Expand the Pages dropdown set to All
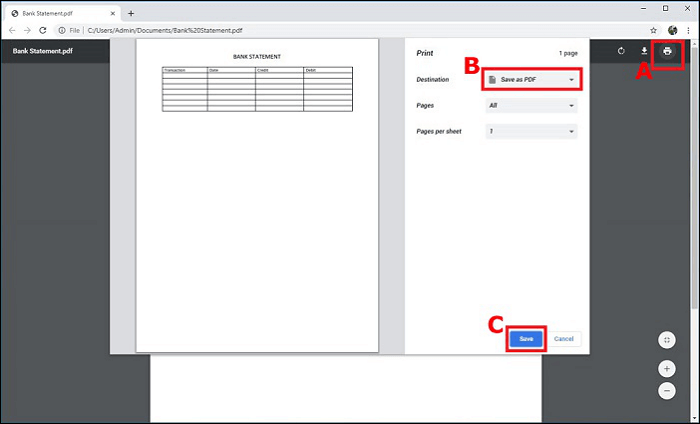Viewport: 700px width, 424px height. tap(530, 105)
